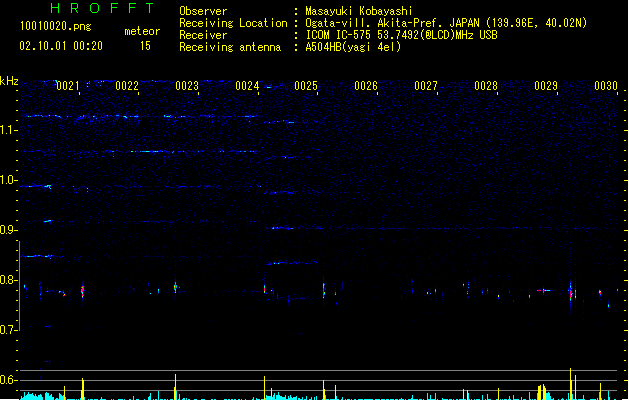Screen dimensions: 629x400
Task: Click the Receiver field label
Action: (x=203, y=35)
